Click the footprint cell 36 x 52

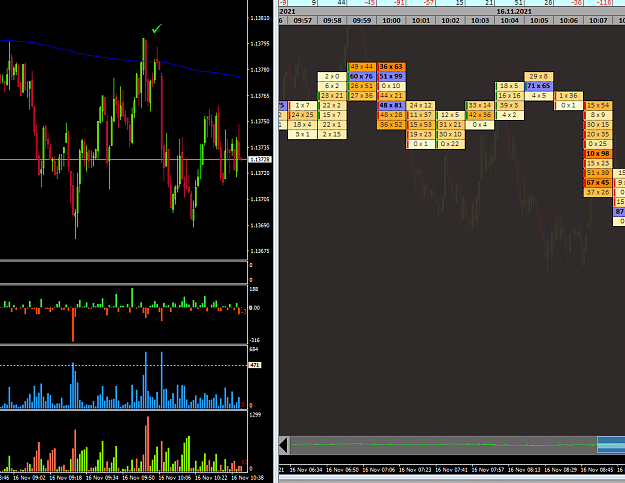(x=391, y=124)
